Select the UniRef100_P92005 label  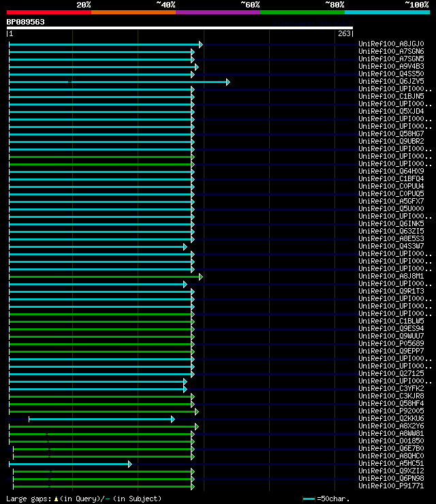tap(391, 411)
